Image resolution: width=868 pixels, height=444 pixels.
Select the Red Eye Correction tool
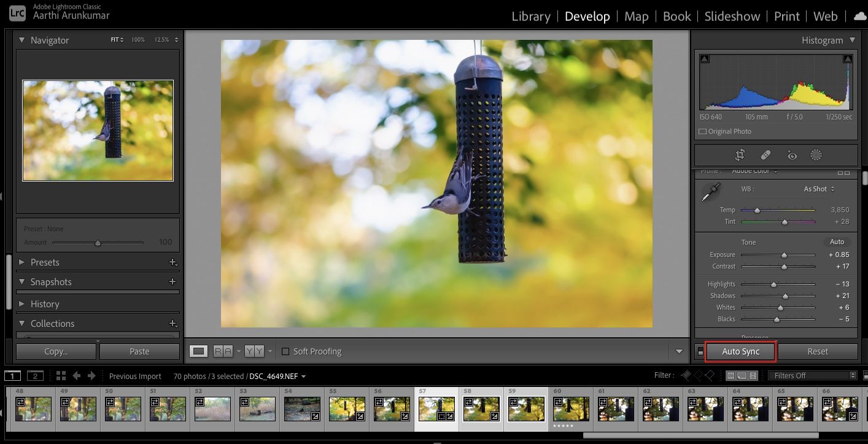[x=792, y=155]
